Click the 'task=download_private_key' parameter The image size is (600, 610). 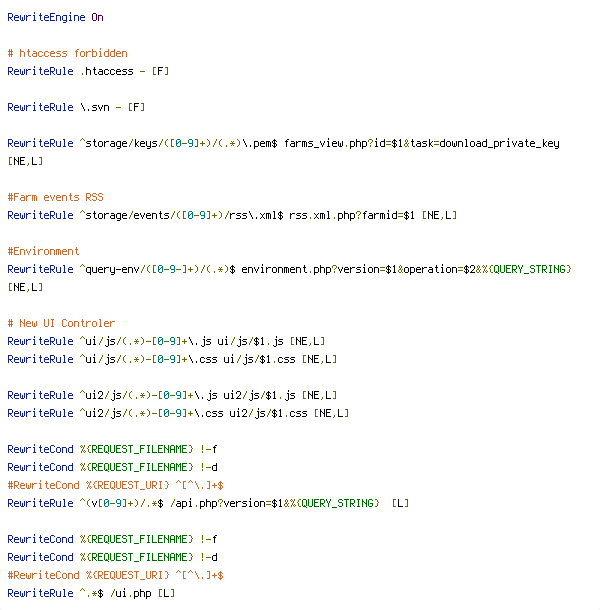(485, 143)
